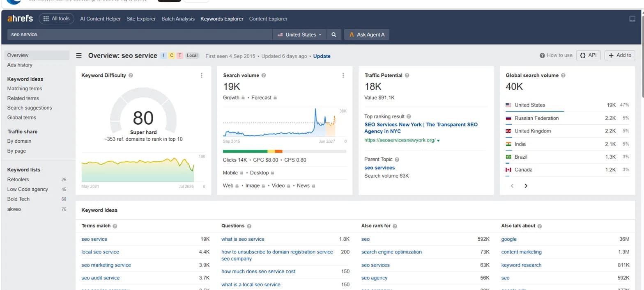Click the Local badge
Screen dimensions: 644x290
[192, 56]
